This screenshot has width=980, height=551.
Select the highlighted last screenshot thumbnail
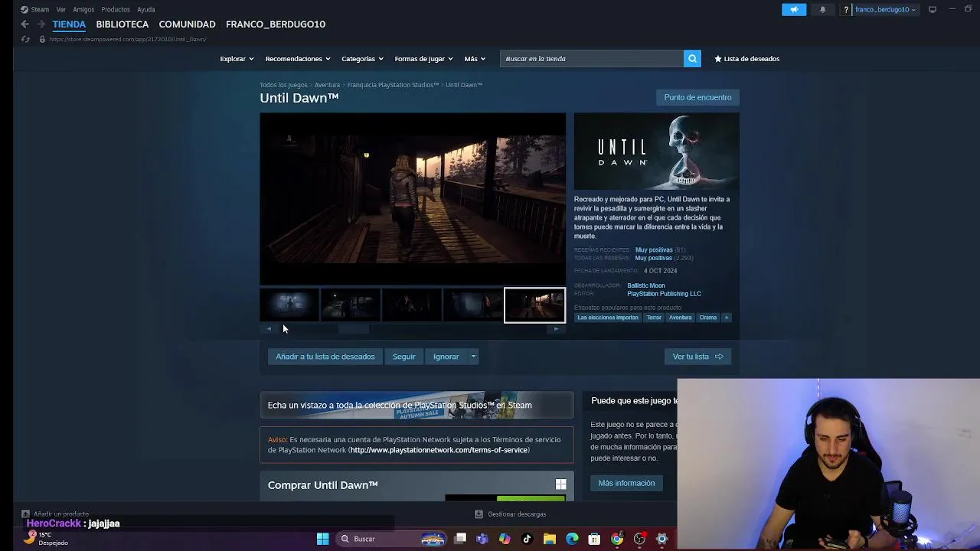(534, 305)
